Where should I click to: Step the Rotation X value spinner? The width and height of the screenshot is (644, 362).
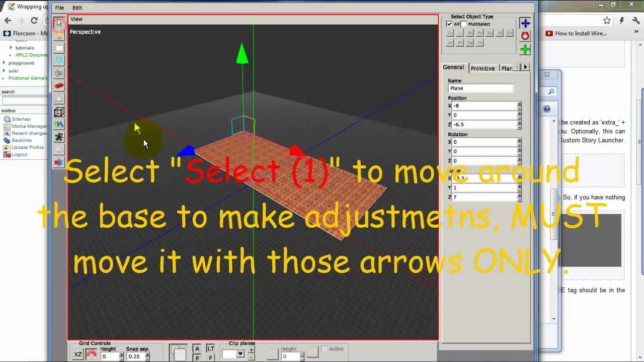(x=519, y=142)
